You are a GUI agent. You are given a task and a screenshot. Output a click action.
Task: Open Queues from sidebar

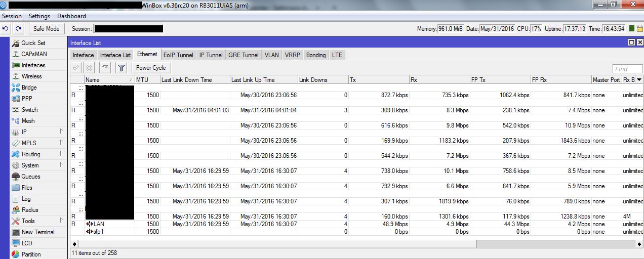point(30,177)
